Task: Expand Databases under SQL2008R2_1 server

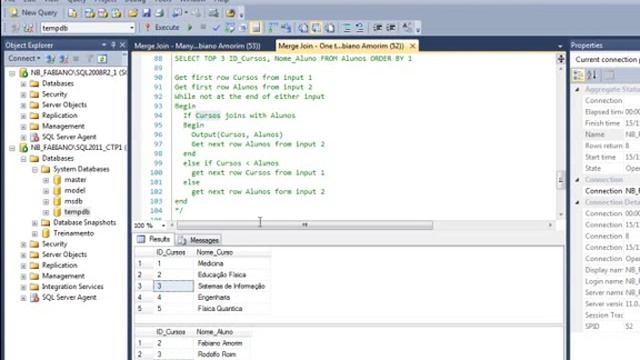Action: click(x=23, y=84)
